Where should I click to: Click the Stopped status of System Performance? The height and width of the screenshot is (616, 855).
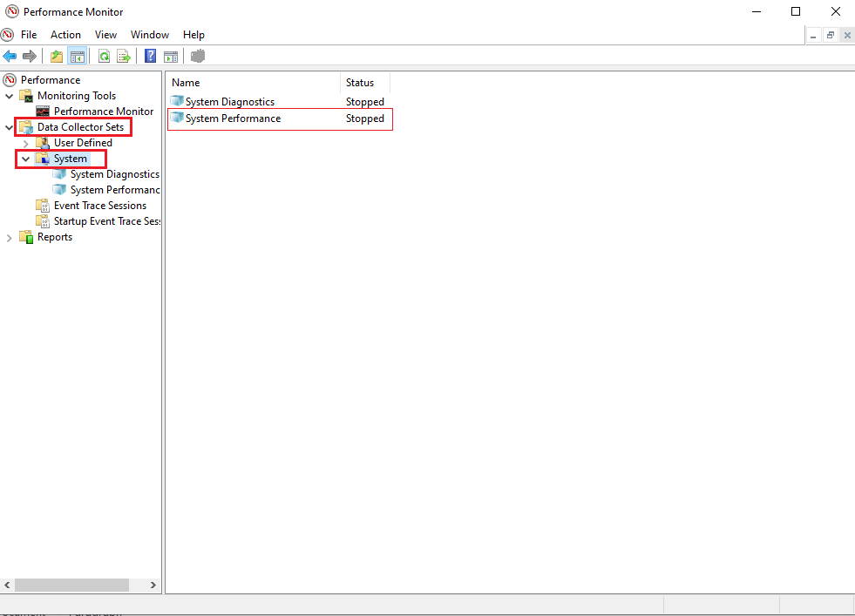click(x=365, y=118)
